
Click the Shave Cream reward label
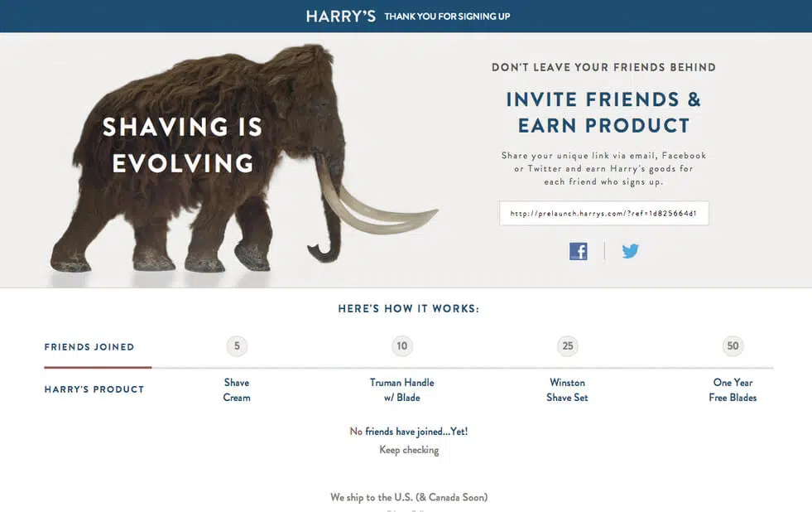pyautogui.click(x=237, y=390)
